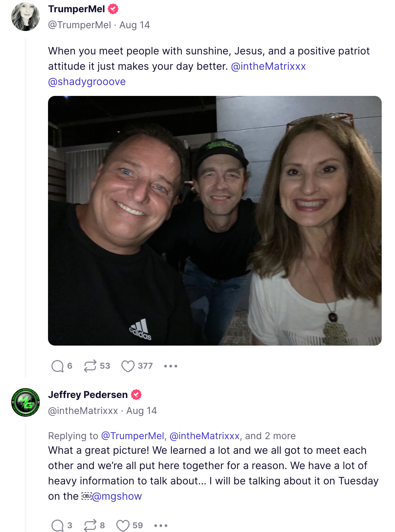This screenshot has width=395, height=532.
Task: Open TrumperMel's profile avatar
Action: point(26,17)
